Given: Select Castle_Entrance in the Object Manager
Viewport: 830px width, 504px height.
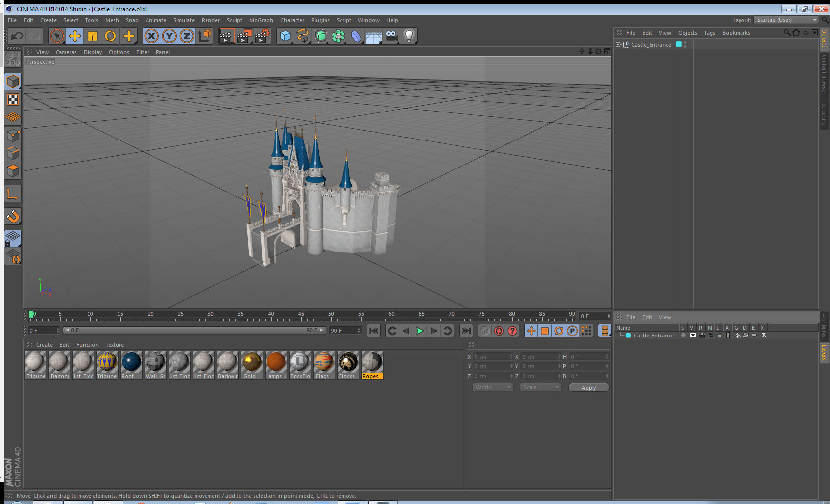Looking at the screenshot, I should click(651, 45).
